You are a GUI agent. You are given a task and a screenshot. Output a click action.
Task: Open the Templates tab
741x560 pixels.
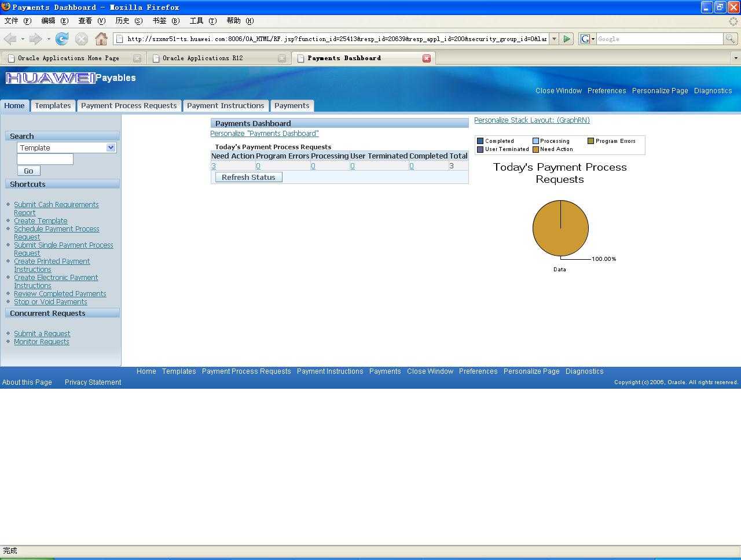pyautogui.click(x=53, y=105)
